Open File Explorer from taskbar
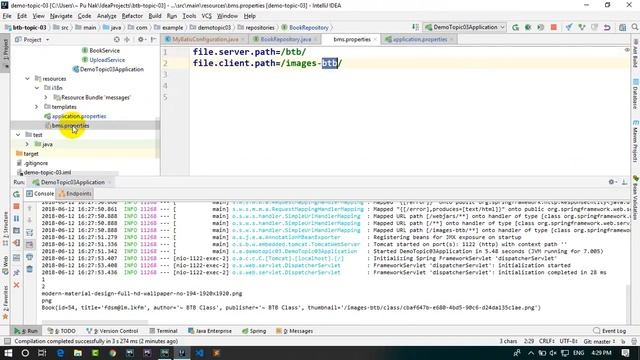This screenshot has width=640, height=360. tap(78, 353)
